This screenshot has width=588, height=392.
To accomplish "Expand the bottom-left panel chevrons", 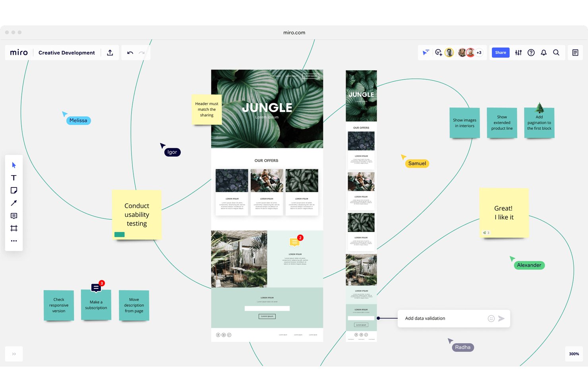I will coord(14,354).
